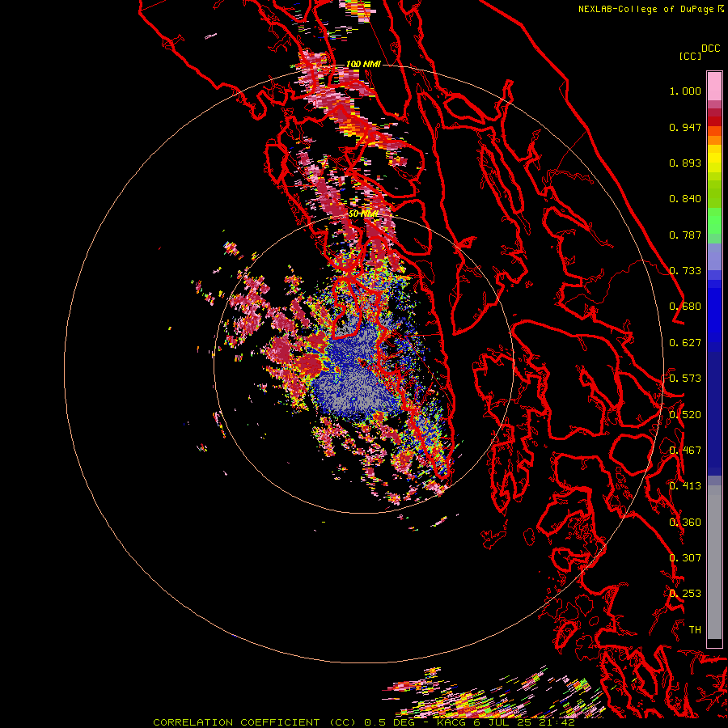Select the 0.733 scale value
728x728 pixels.
pyautogui.click(x=685, y=271)
